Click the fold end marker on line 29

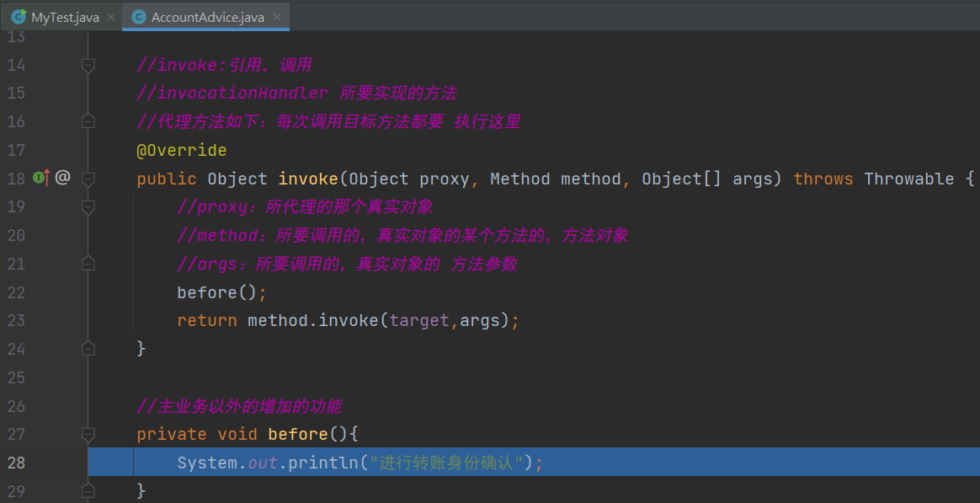point(88,490)
